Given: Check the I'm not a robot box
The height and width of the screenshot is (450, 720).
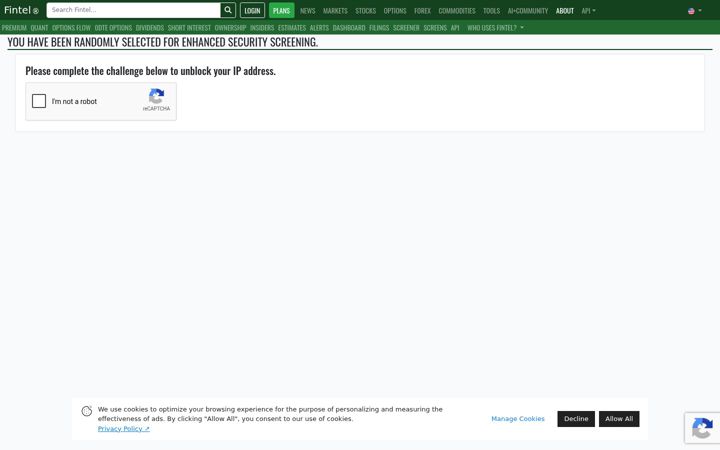Looking at the screenshot, I should 39,101.
